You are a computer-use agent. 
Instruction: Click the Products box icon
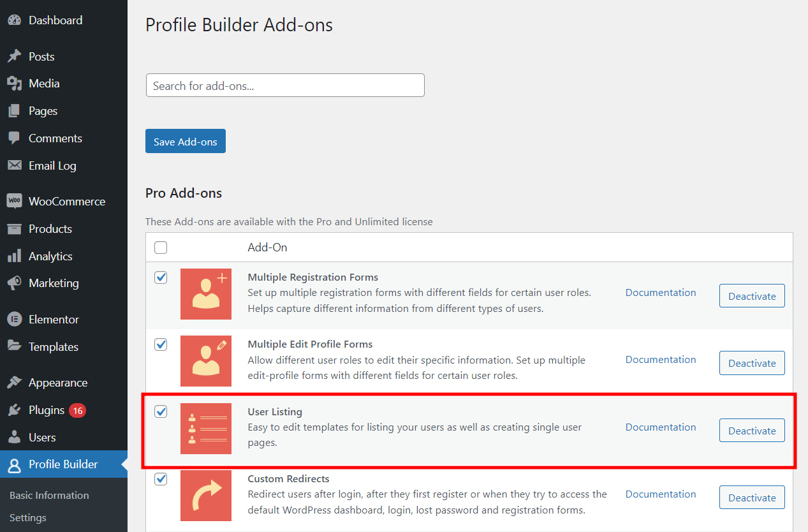point(14,229)
